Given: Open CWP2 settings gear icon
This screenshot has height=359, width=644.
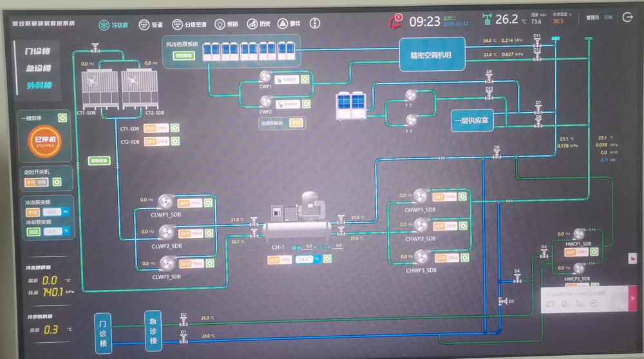Looking at the screenshot, I should tap(307, 104).
